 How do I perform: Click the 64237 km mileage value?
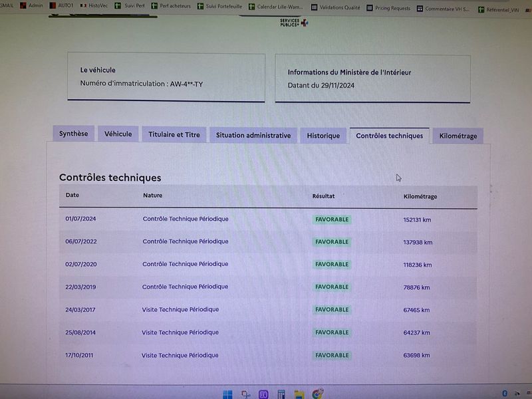pos(416,332)
